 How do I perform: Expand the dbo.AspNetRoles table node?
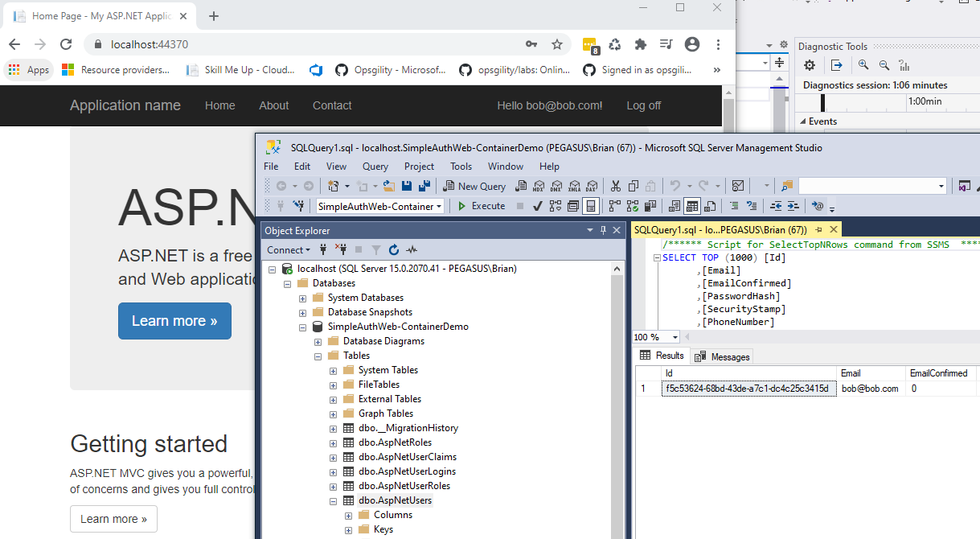(333, 442)
